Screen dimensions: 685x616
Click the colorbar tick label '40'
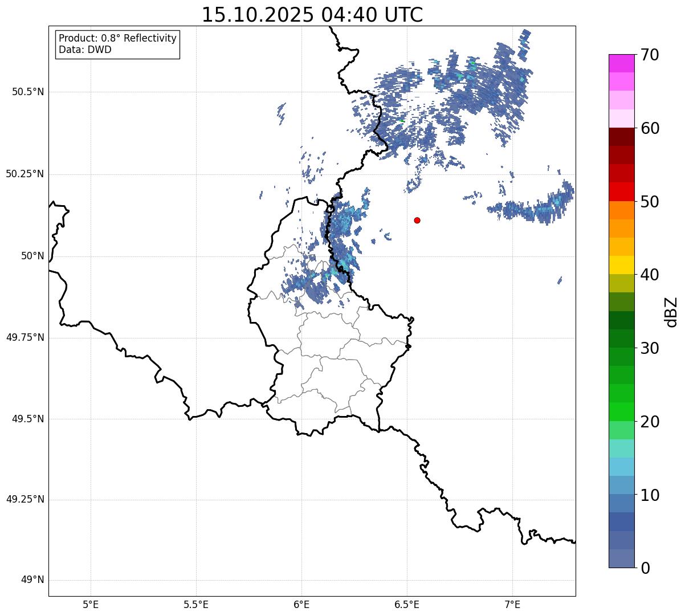point(650,275)
